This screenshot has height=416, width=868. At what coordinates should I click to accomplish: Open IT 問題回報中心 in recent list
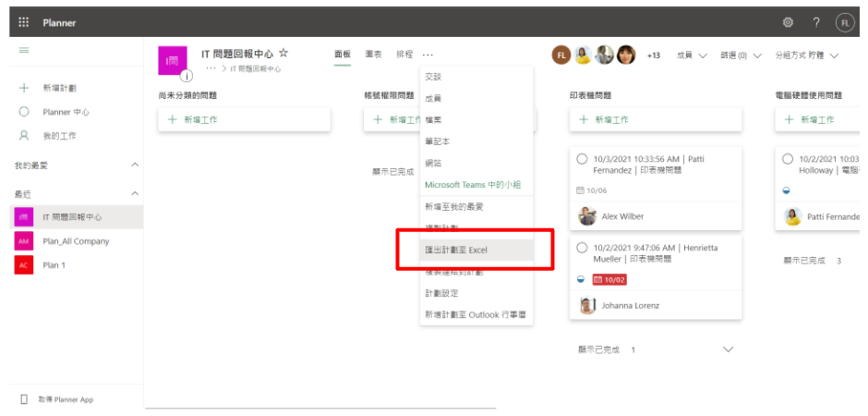(77, 217)
